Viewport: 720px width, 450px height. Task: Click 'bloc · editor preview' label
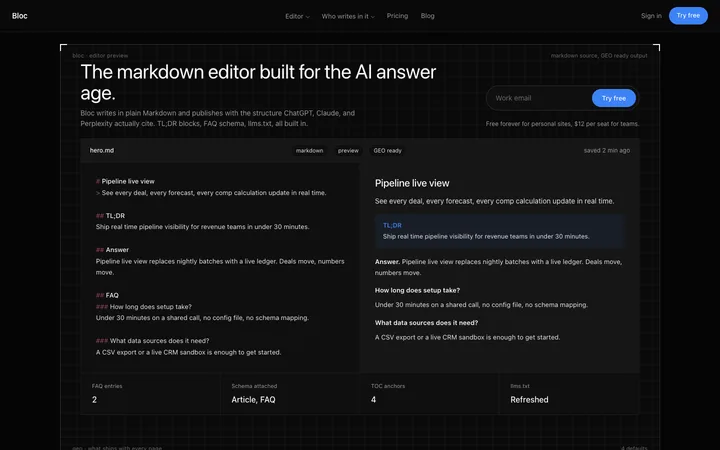click(x=100, y=56)
